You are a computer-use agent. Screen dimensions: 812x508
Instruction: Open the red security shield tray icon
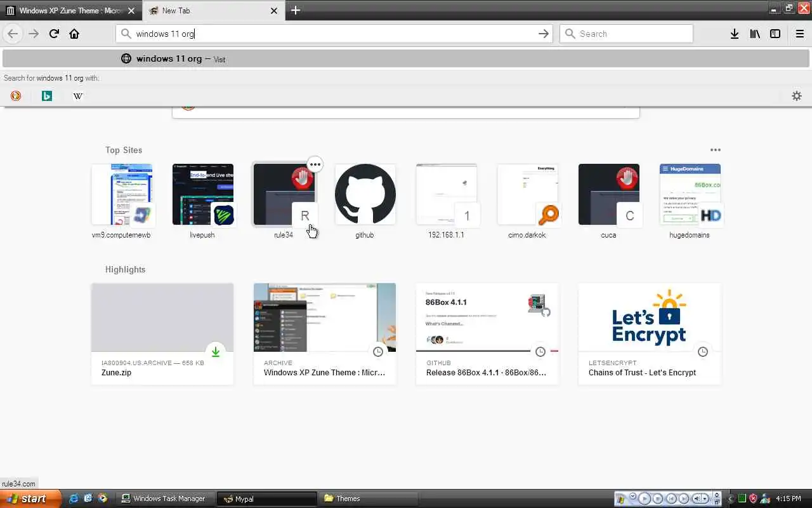pos(753,498)
